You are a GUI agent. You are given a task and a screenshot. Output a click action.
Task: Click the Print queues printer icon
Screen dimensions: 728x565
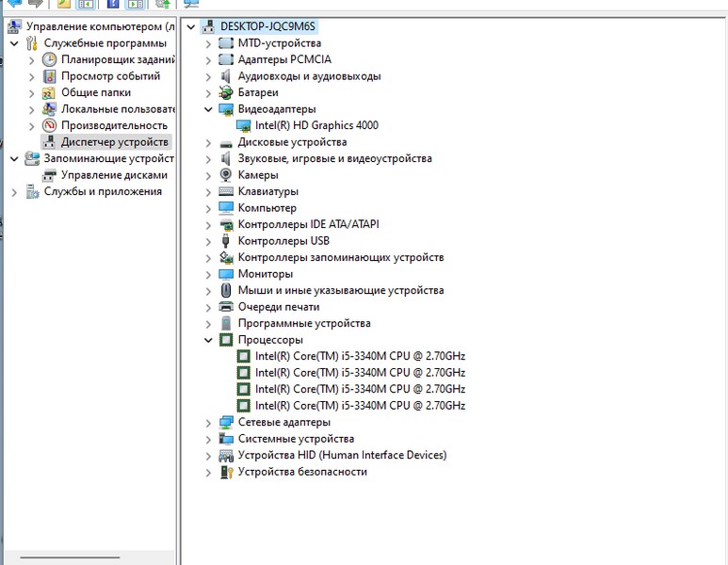(226, 307)
